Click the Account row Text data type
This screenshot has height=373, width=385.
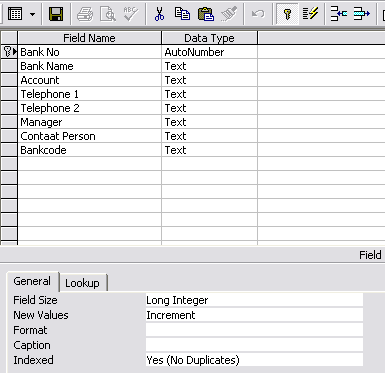pos(209,80)
